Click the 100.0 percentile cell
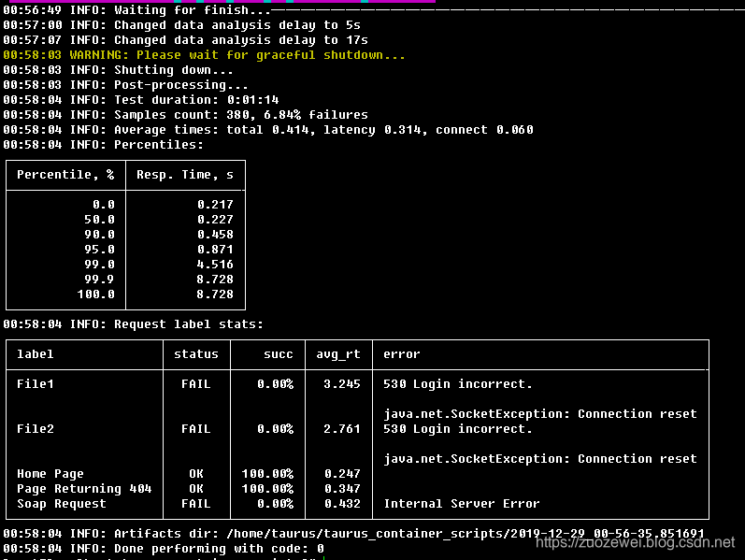745x560 pixels. 95,294
